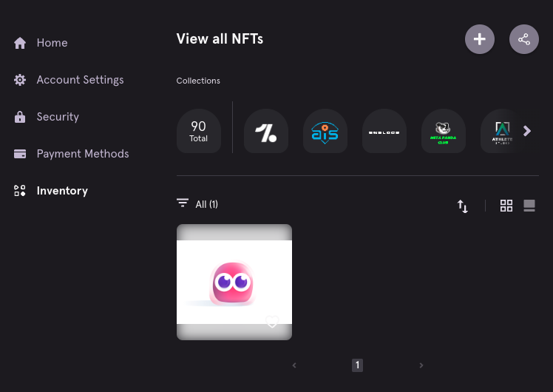553x392 pixels.
Task: Click the Home house icon
Action: (20, 43)
